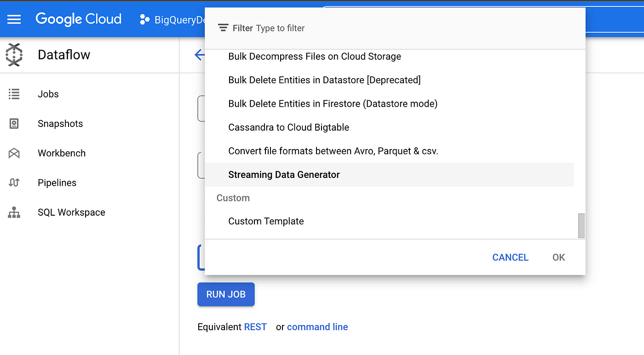The height and width of the screenshot is (355, 644).
Task: Go back using the left arrow
Action: (200, 55)
